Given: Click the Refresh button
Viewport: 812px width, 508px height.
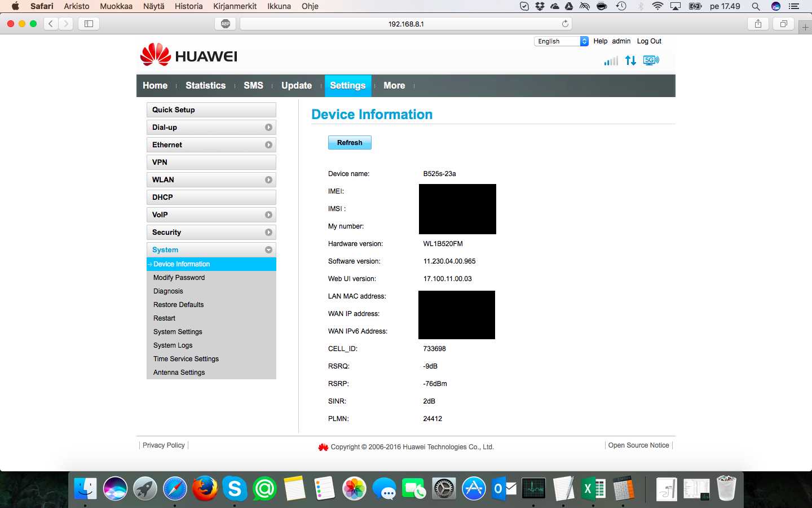Looking at the screenshot, I should [x=350, y=143].
